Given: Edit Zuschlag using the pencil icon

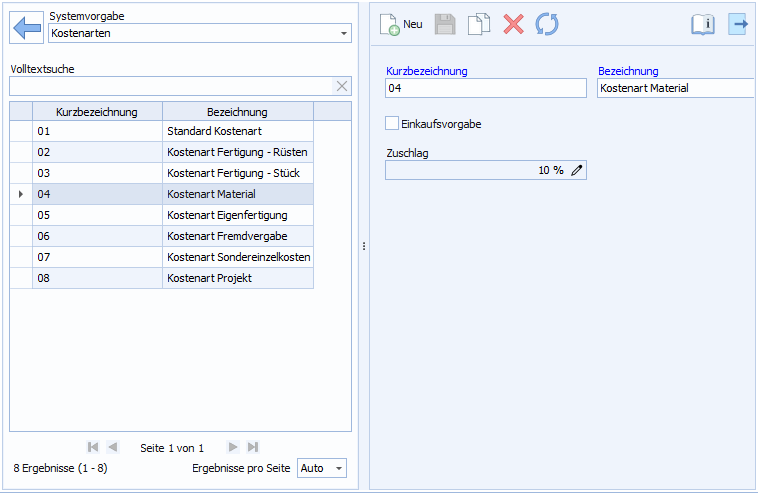Looking at the screenshot, I should pyautogui.click(x=577, y=170).
